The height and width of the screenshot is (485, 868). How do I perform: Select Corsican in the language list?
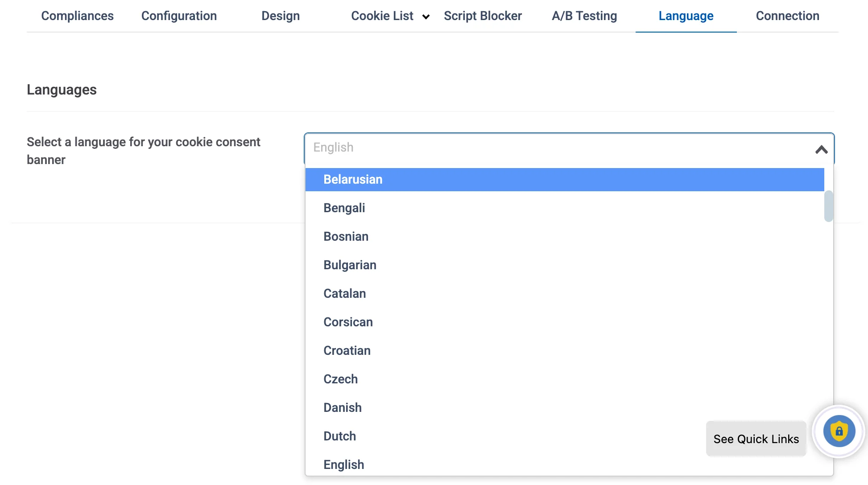point(565,322)
